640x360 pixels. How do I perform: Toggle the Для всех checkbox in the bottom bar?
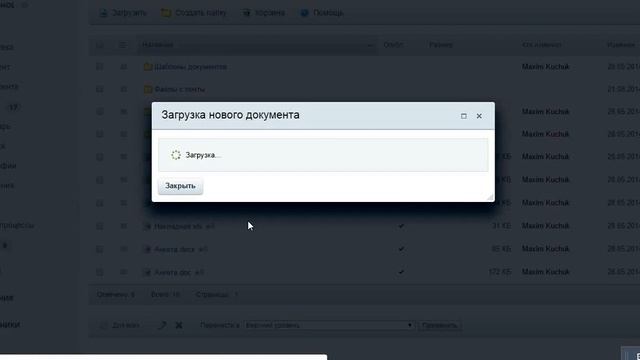(x=103, y=325)
